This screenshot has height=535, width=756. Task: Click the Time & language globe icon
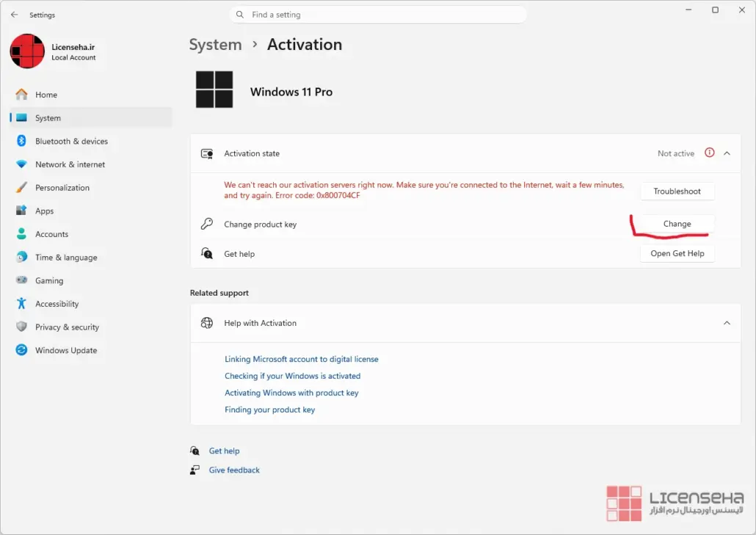coord(21,257)
